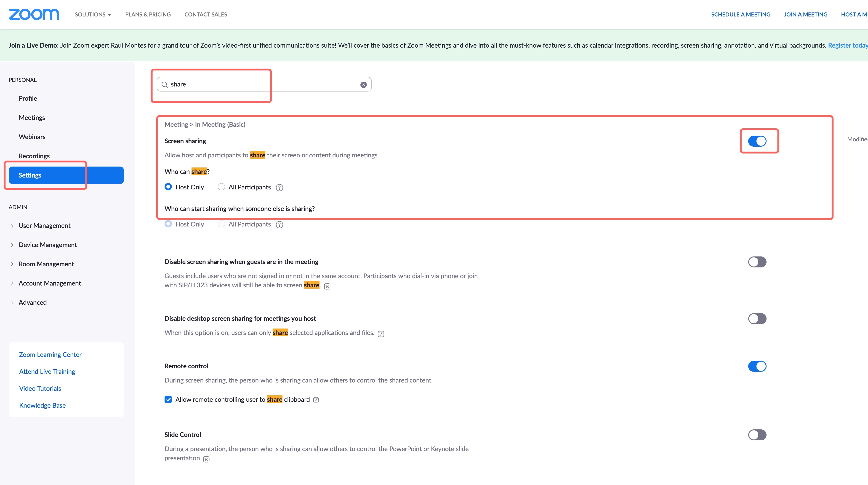
Task: Click Schedule a Meeting link
Action: click(740, 14)
